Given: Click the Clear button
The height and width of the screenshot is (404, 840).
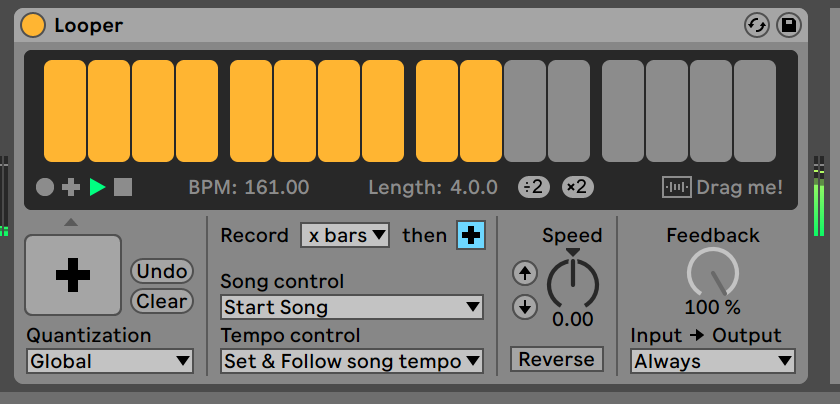Looking at the screenshot, I should [x=161, y=301].
